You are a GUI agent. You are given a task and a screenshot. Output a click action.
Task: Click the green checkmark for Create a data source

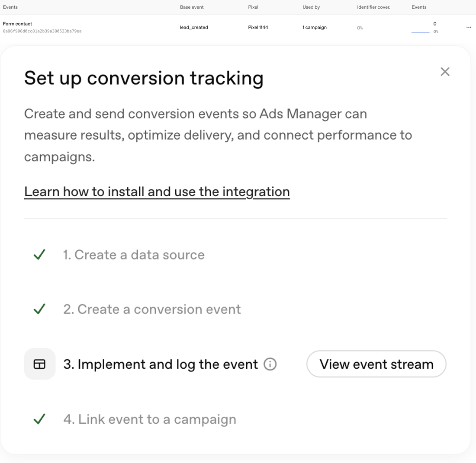click(39, 254)
